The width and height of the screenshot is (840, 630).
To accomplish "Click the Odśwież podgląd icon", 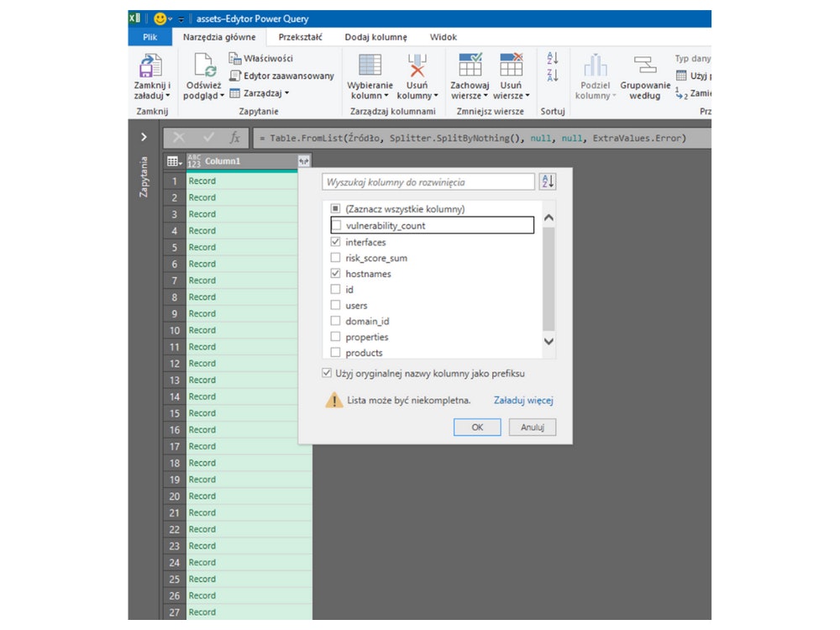I will tap(204, 66).
